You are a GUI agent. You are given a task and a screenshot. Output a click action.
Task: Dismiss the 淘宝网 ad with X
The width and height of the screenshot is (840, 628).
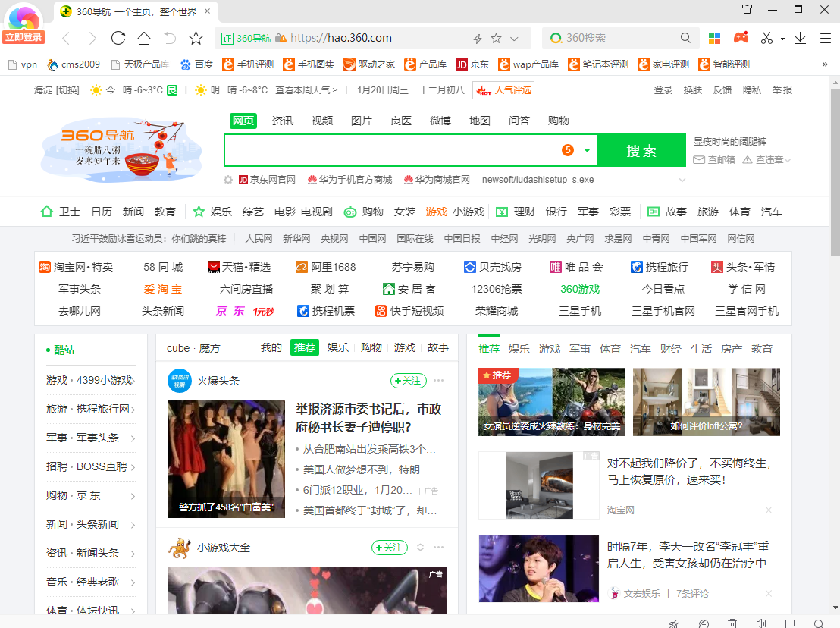point(769,510)
